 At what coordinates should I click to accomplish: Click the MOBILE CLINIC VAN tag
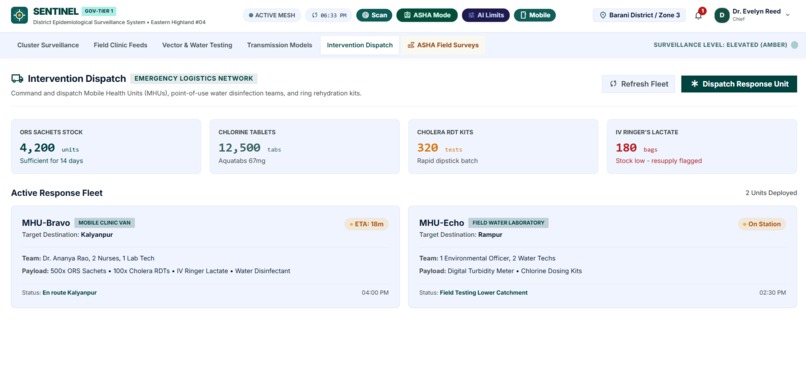pos(105,223)
